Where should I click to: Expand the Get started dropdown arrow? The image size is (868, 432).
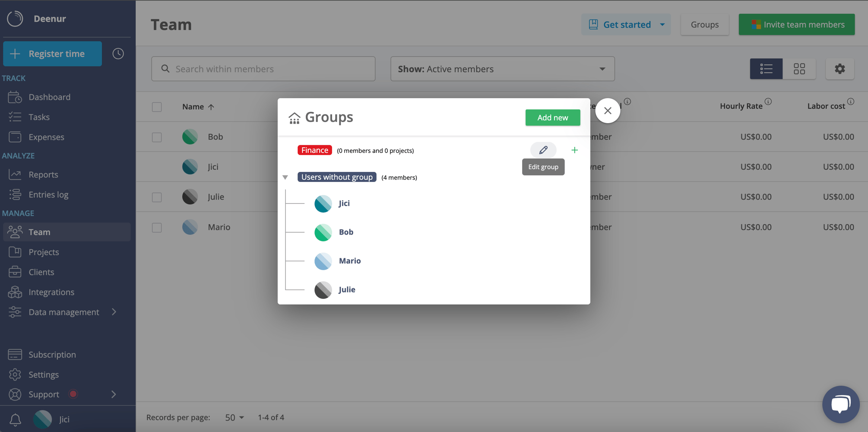(x=662, y=25)
